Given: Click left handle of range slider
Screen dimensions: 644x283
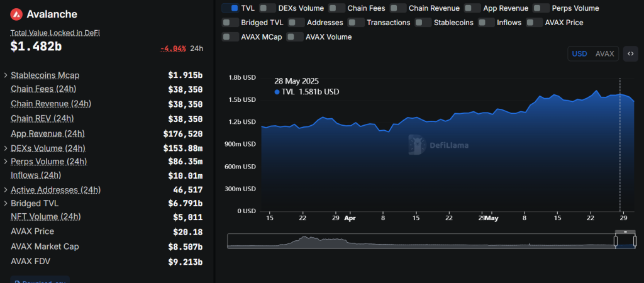Looking at the screenshot, I should point(616,241).
